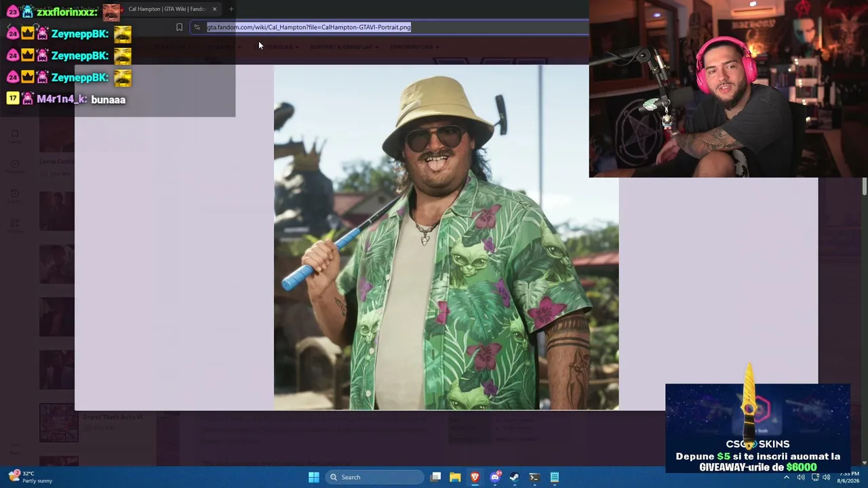Expand the Contributors navigation menu
The image size is (868, 488).
(414, 47)
